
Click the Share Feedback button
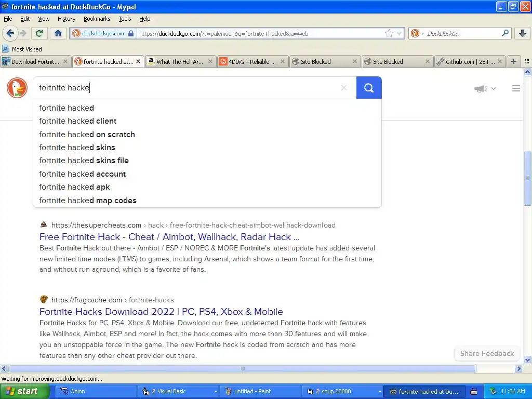(487, 353)
